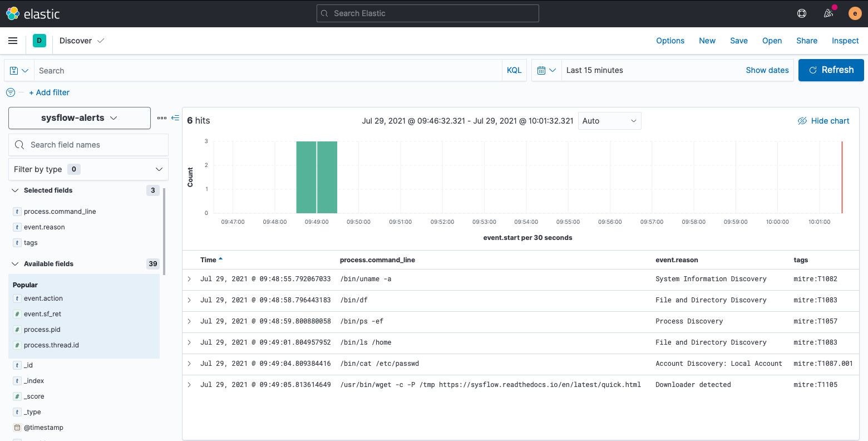Click Save in the top menu

(x=739, y=41)
